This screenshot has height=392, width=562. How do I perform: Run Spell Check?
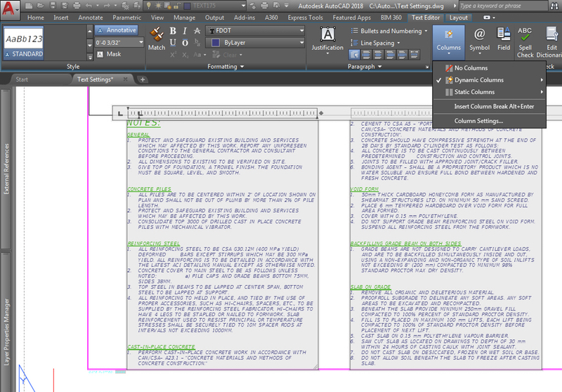point(525,41)
